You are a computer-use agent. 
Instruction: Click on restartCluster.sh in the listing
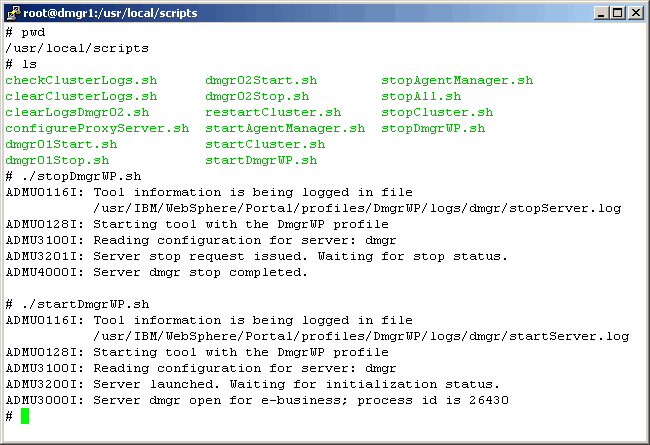point(273,112)
